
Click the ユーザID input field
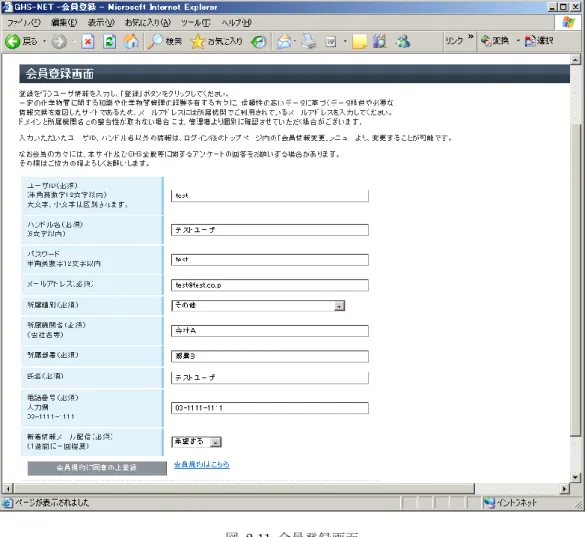click(270, 196)
